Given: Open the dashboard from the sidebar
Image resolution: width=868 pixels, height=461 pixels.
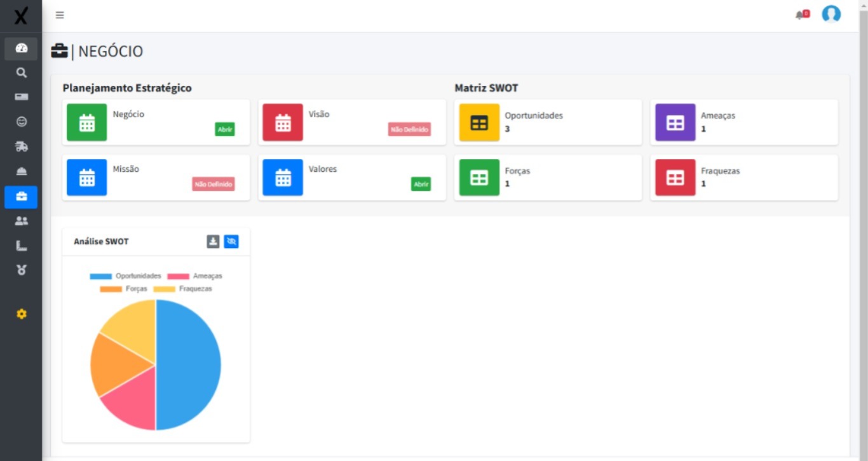Looking at the screenshot, I should coord(21,47).
